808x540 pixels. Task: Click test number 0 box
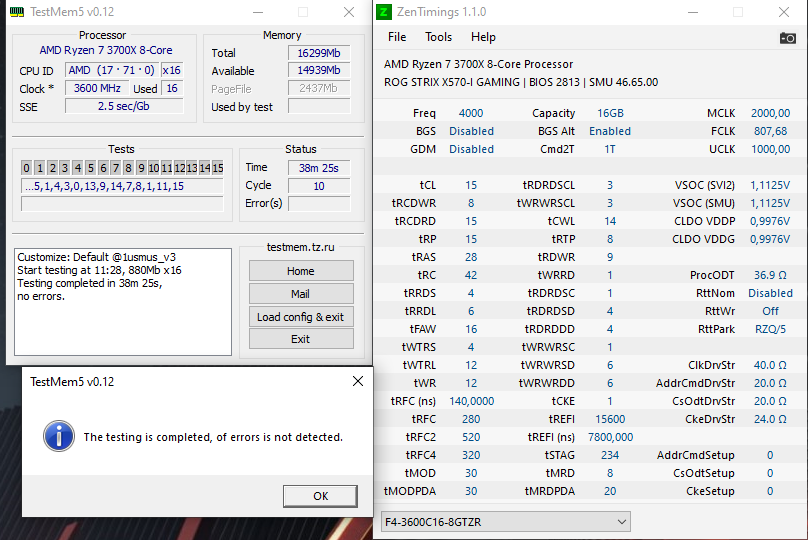coord(27,168)
